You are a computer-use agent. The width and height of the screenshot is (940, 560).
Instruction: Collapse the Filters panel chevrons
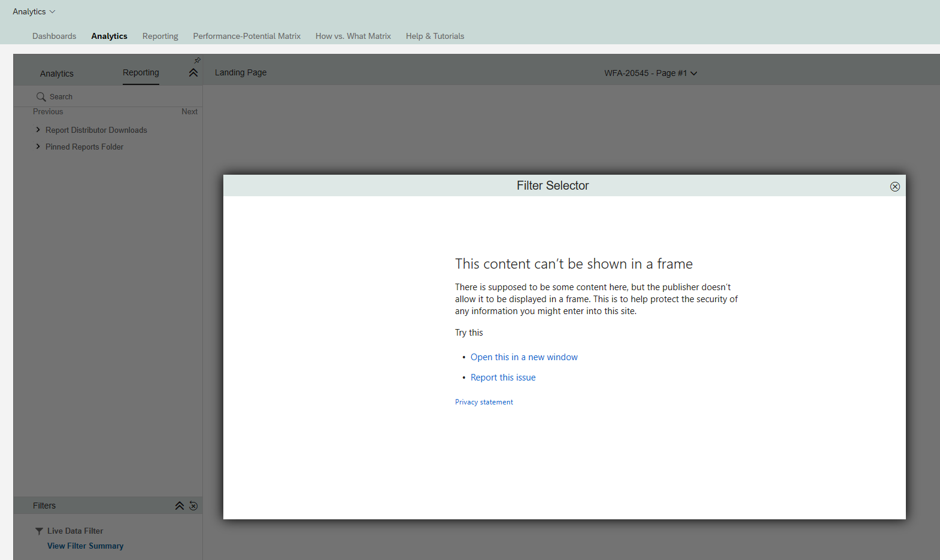[180, 506]
